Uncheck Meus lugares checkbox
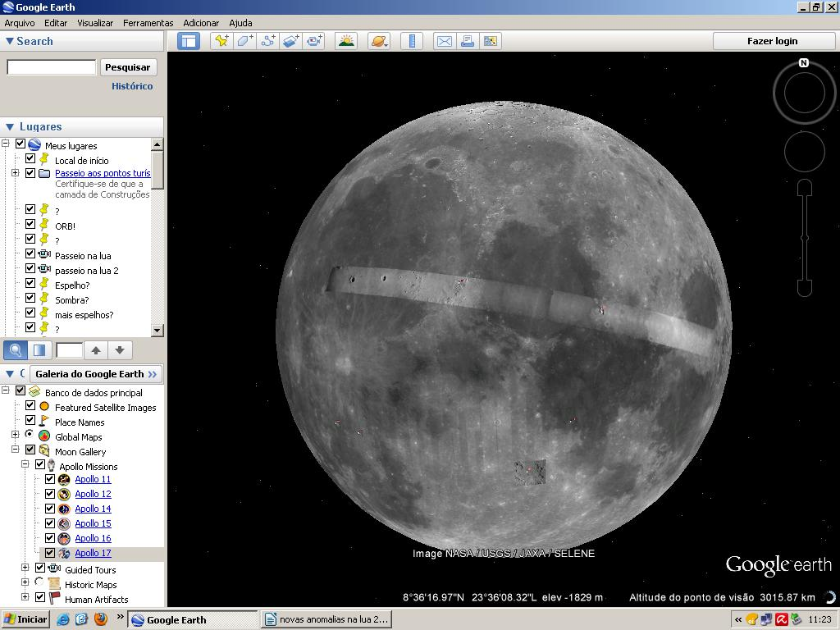This screenshot has height=630, width=840. (21, 144)
